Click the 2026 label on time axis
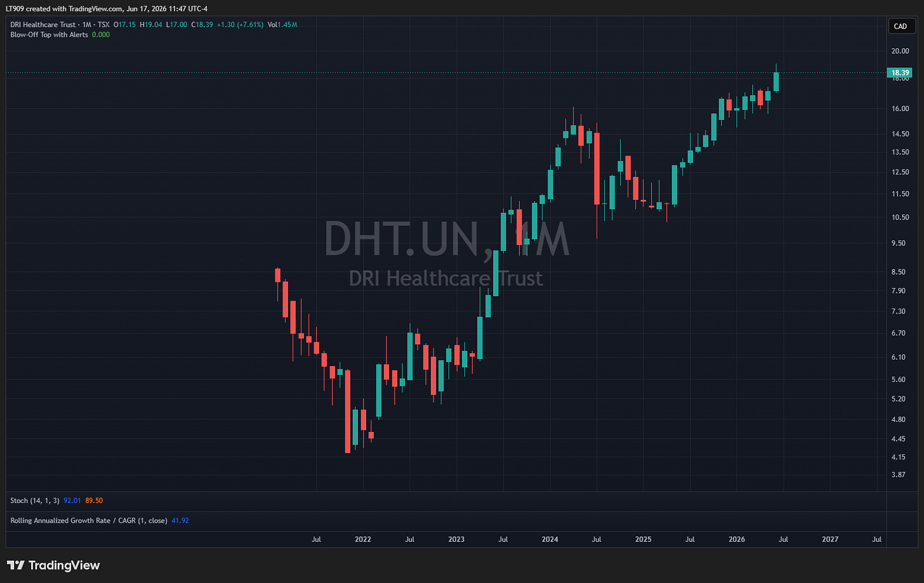924x583 pixels. click(x=737, y=539)
